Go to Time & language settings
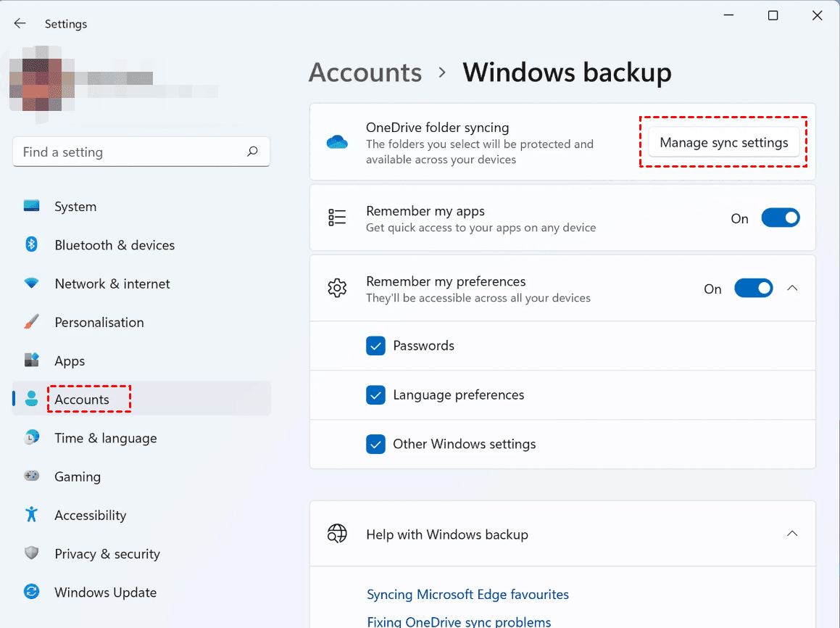Viewport: 840px width, 628px height. point(105,438)
